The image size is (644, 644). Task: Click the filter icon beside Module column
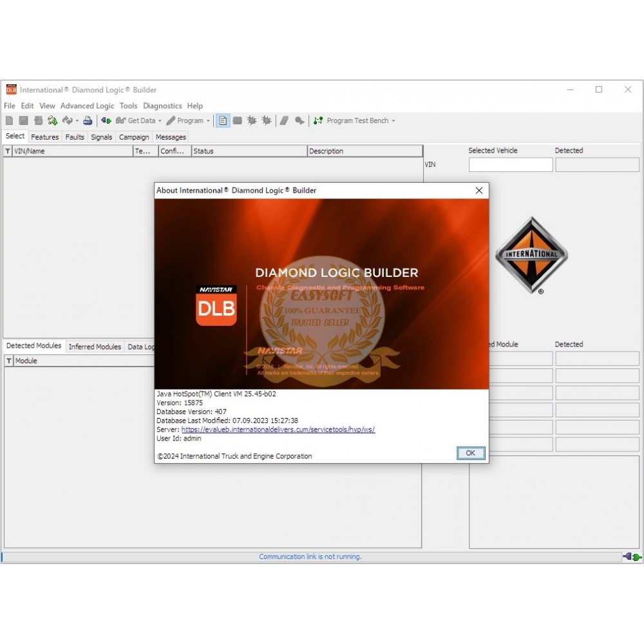pyautogui.click(x=9, y=361)
